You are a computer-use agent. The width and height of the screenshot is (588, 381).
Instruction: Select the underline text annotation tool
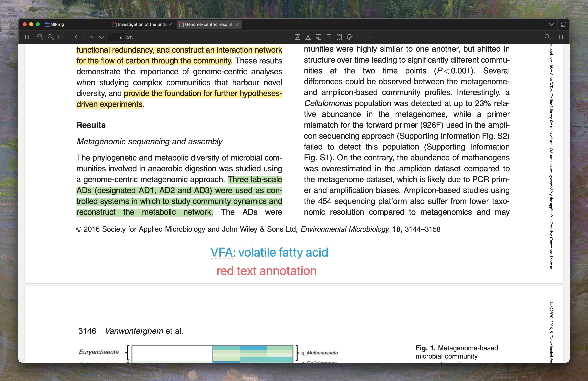tap(308, 37)
